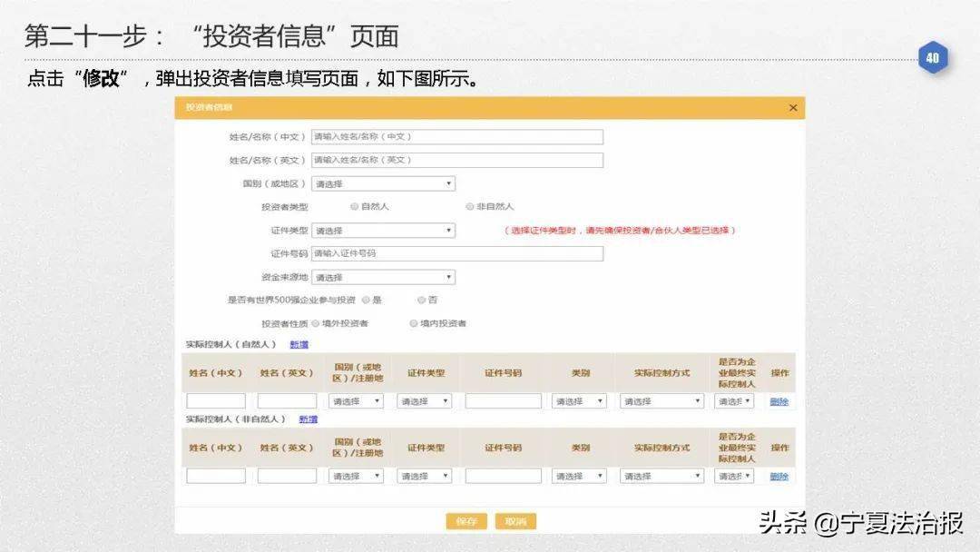Click 删除 link in 自然人 controller row
Viewport: 980px width, 552px height.
(x=779, y=402)
